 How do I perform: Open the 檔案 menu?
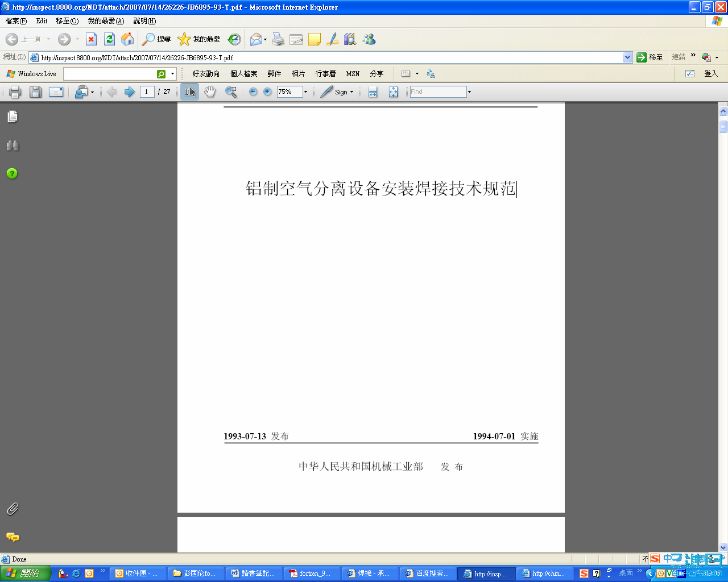15,20
